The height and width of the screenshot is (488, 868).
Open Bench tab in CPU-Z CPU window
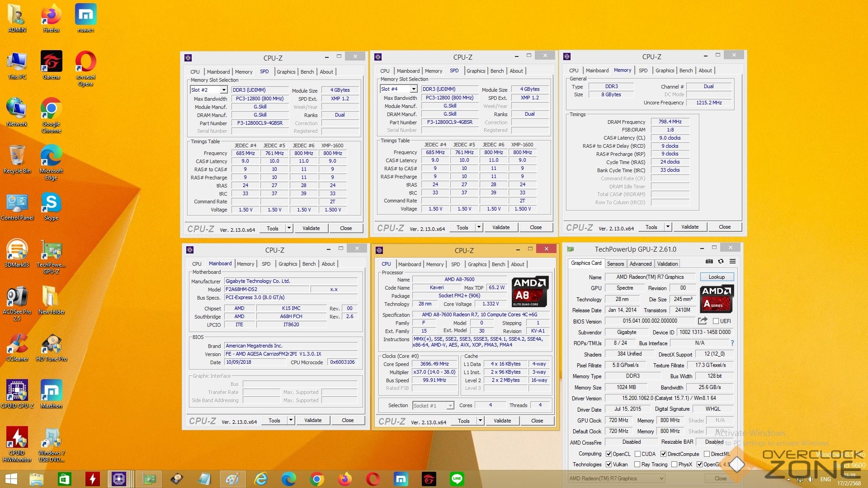coord(498,264)
